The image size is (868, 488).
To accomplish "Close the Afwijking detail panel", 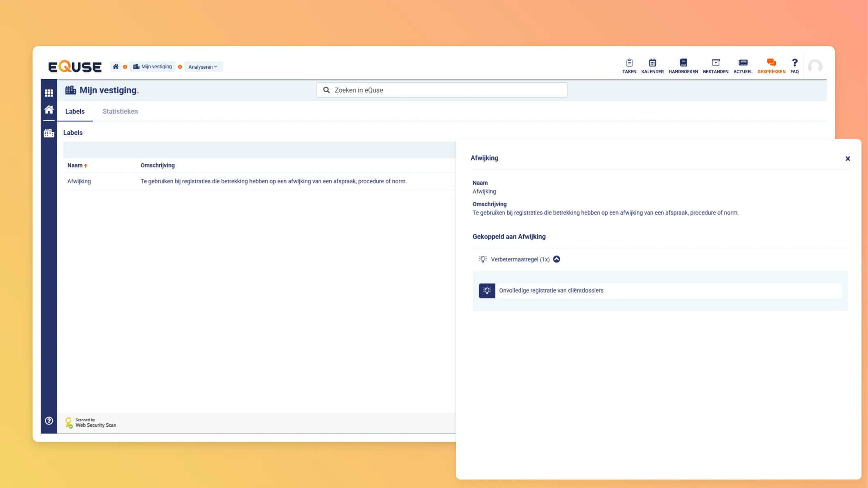I will (x=848, y=159).
